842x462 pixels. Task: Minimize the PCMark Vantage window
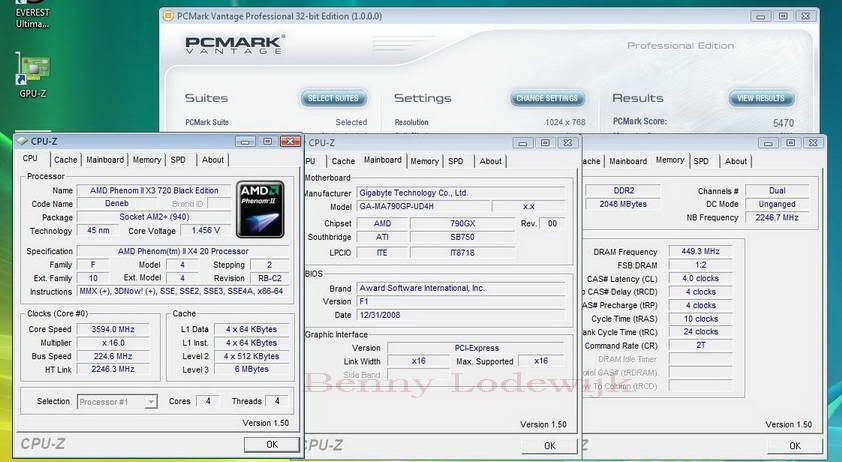(x=760, y=17)
